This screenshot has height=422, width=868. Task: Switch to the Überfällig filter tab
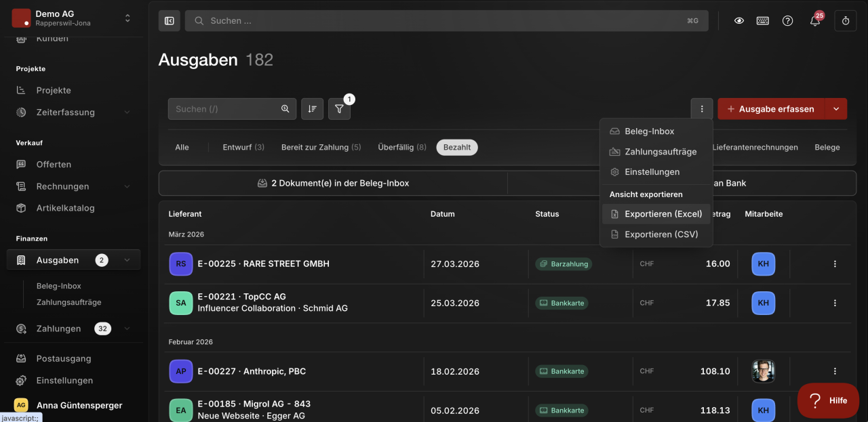[402, 148]
